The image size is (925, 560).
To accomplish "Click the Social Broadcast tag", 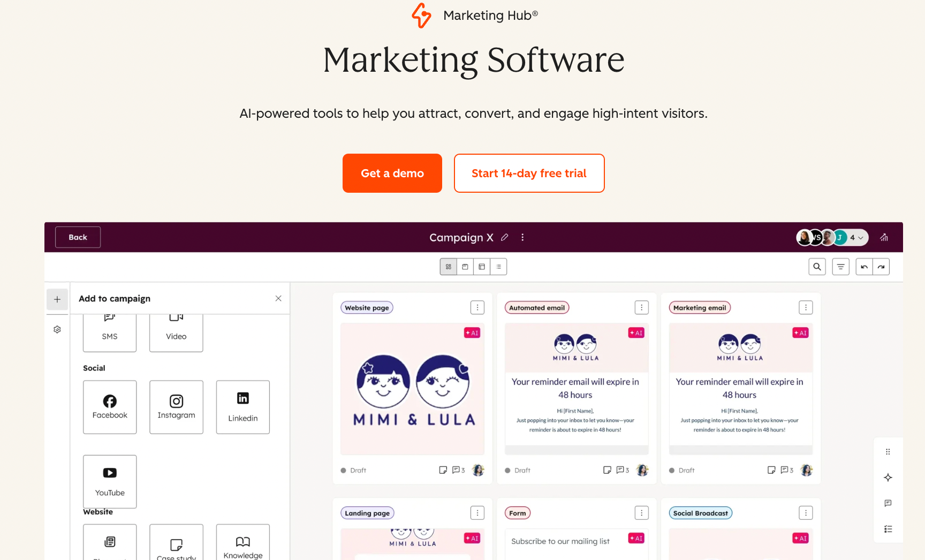I will coord(701,513).
